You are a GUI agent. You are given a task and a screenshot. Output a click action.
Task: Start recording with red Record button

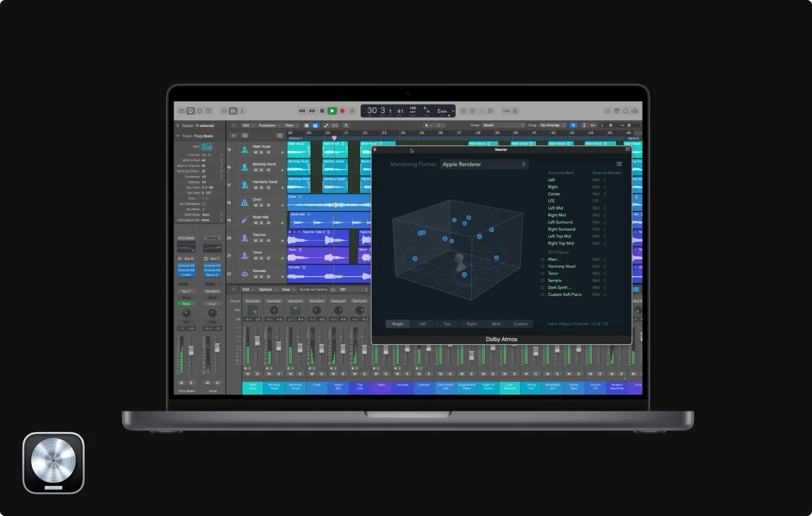coord(342,111)
